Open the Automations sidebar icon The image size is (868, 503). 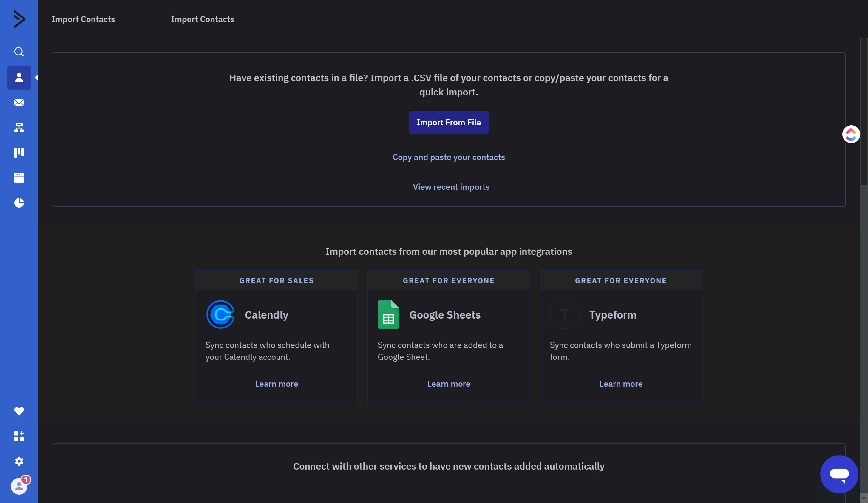(19, 128)
